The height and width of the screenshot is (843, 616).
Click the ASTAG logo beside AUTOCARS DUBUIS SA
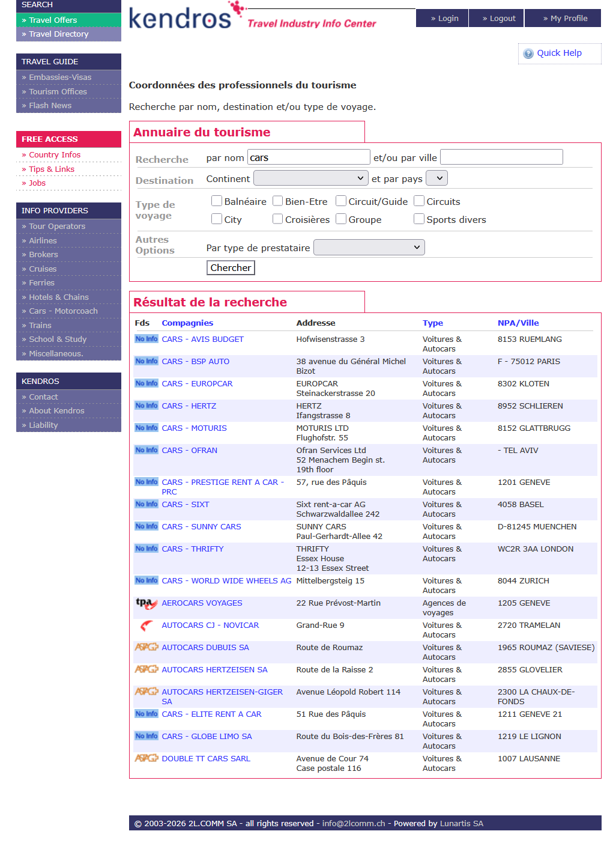click(146, 647)
